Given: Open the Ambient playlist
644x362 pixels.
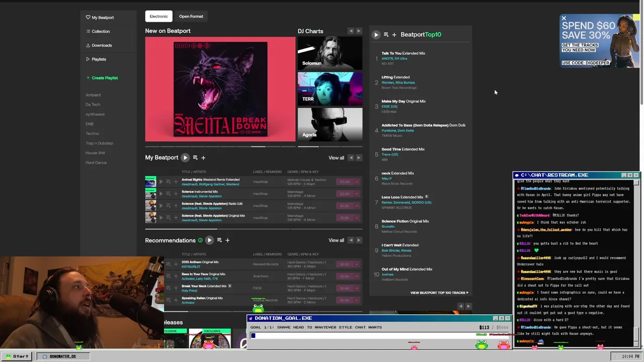Looking at the screenshot, I should [x=93, y=95].
